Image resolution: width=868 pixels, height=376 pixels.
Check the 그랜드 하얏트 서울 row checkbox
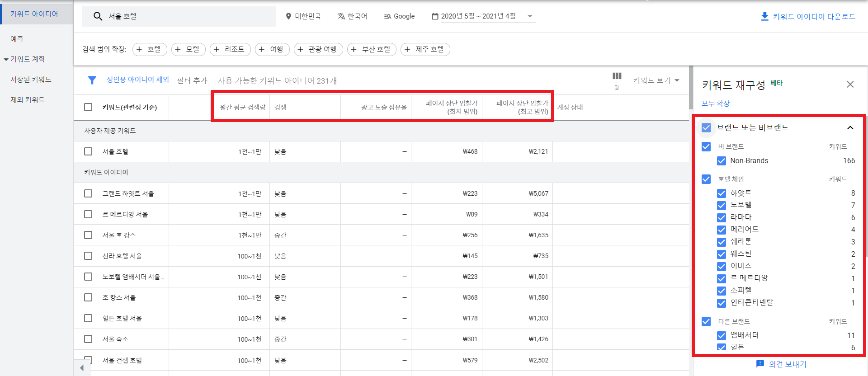coord(88,193)
